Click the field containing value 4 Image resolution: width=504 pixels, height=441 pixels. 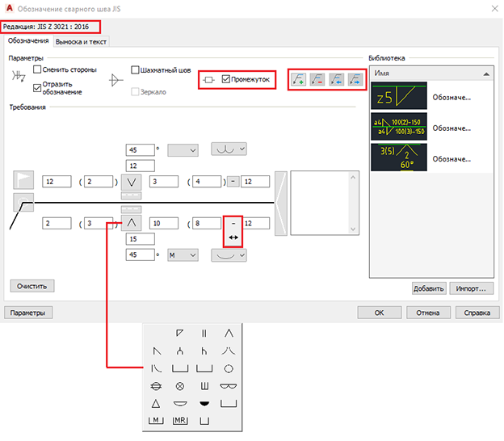point(207,182)
